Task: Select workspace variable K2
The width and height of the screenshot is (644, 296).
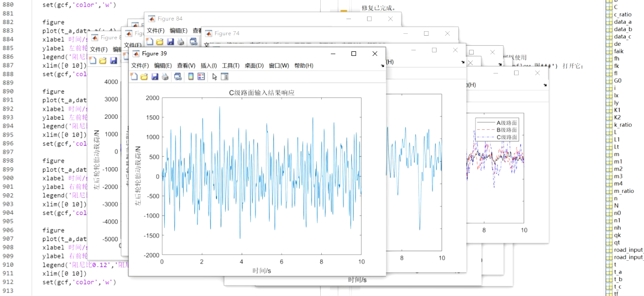Action: 614,117
